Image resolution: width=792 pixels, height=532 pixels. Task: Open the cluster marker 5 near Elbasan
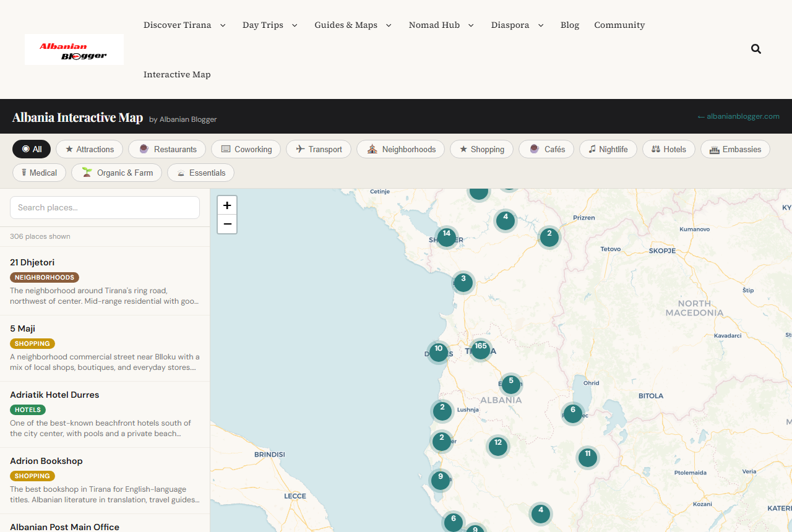coord(511,384)
